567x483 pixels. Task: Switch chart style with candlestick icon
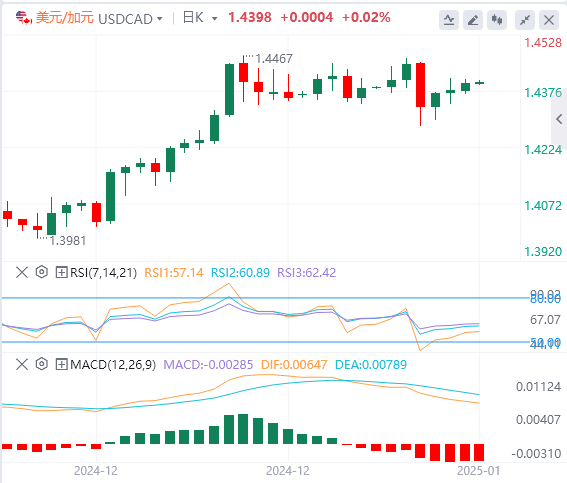(497, 20)
